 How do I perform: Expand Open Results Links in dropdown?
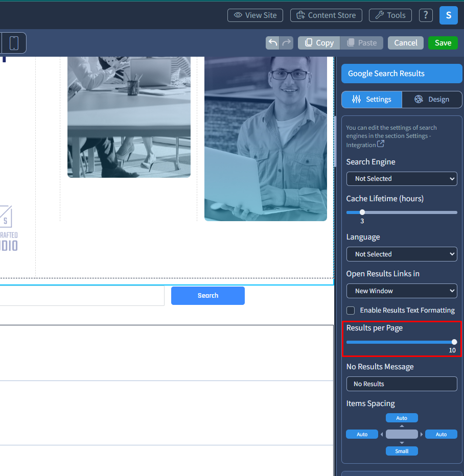(402, 291)
